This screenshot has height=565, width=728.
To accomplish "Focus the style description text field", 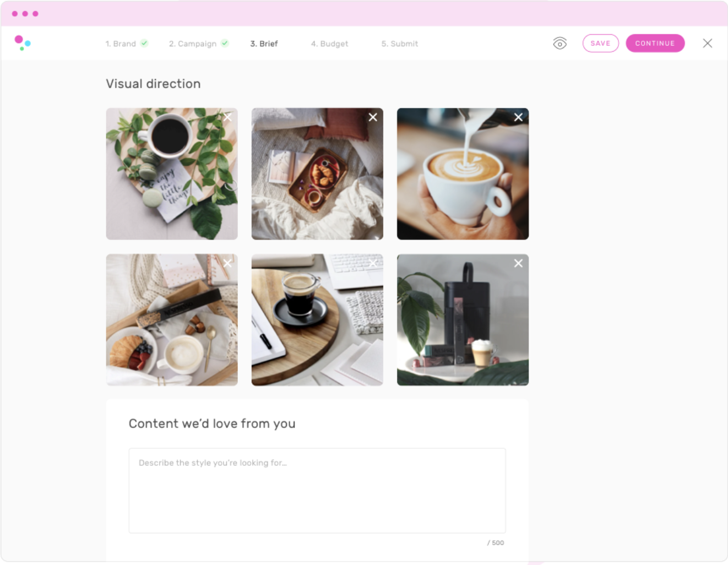I will (317, 491).
